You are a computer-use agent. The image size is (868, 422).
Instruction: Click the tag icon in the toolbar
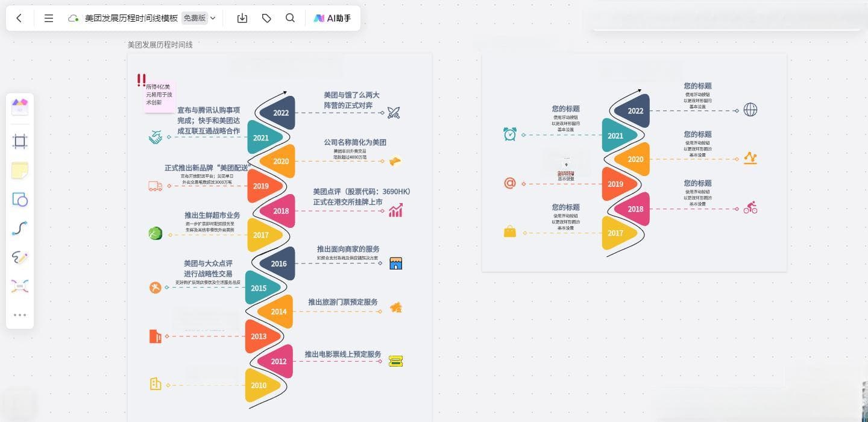tap(266, 18)
